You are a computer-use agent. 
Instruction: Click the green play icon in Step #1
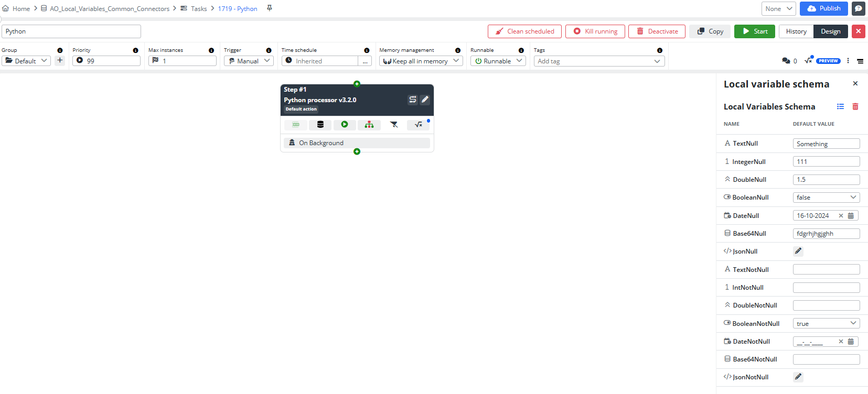(345, 125)
